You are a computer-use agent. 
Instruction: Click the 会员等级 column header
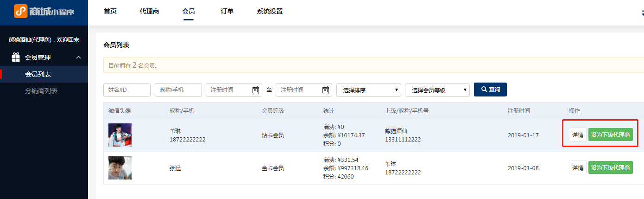(273, 111)
